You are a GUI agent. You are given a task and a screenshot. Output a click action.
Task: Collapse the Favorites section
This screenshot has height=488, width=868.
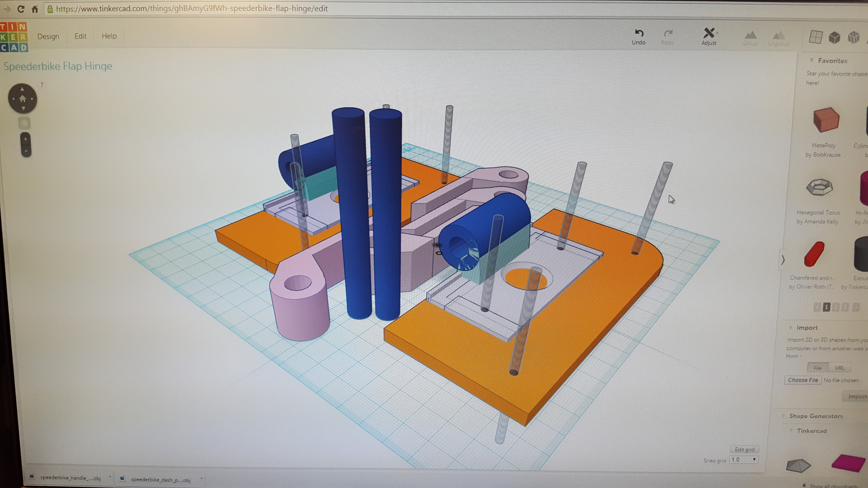tap(811, 60)
